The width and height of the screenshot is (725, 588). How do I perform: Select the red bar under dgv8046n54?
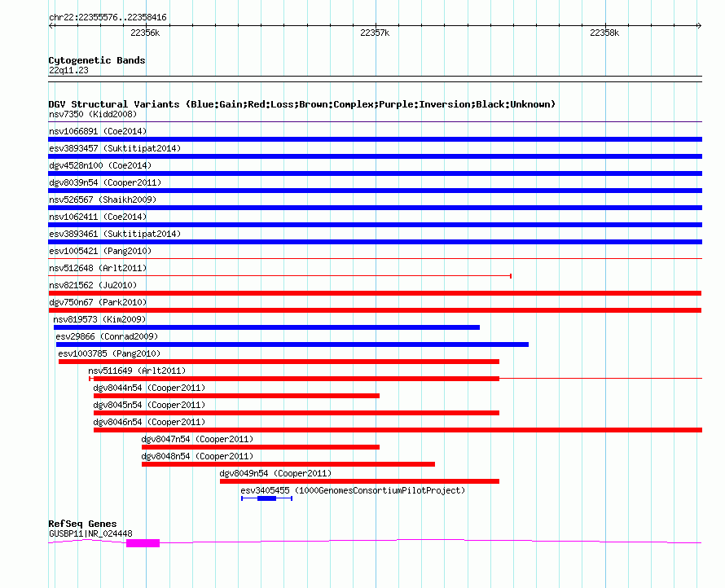click(x=398, y=430)
